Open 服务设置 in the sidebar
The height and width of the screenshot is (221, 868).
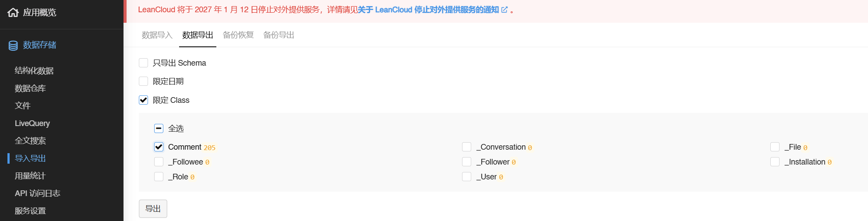tap(30, 211)
